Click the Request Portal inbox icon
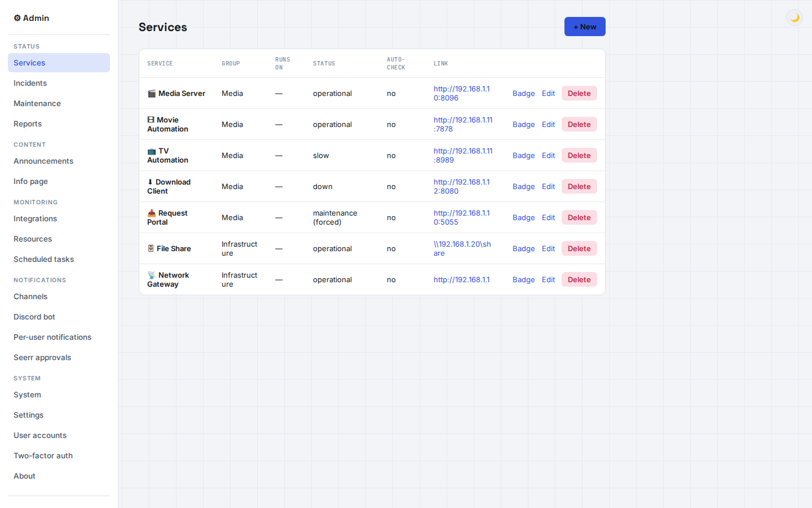812x508 pixels. 152,213
